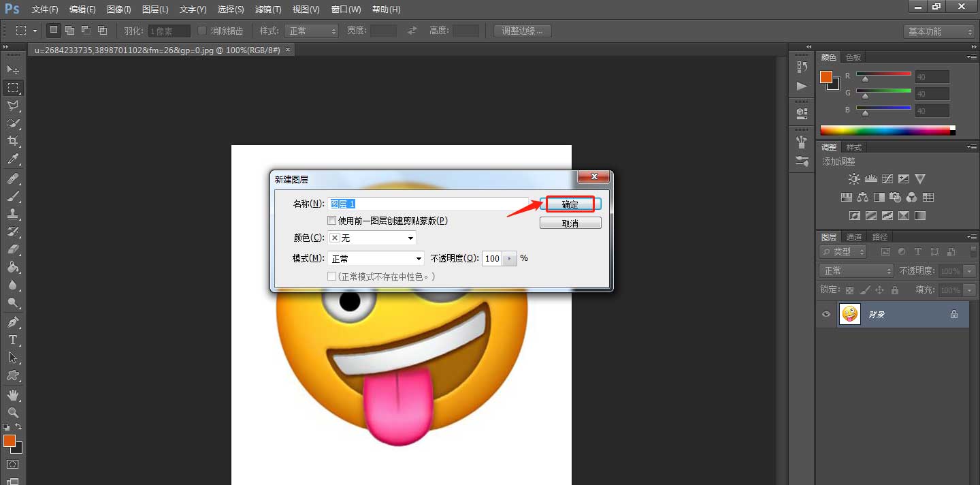Click the Brightness/Contrast adjustment icon
The width and height of the screenshot is (980, 485).
[x=854, y=178]
